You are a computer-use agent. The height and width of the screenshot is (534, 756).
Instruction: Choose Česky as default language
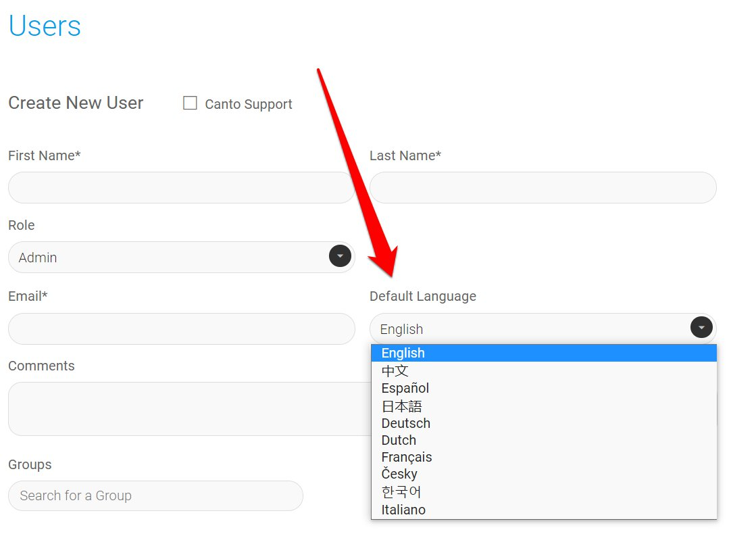[x=399, y=474]
